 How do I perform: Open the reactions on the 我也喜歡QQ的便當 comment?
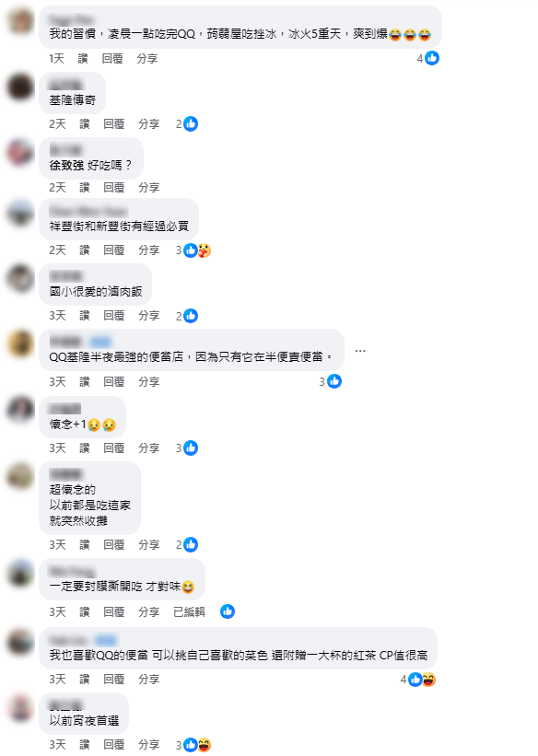click(x=418, y=680)
